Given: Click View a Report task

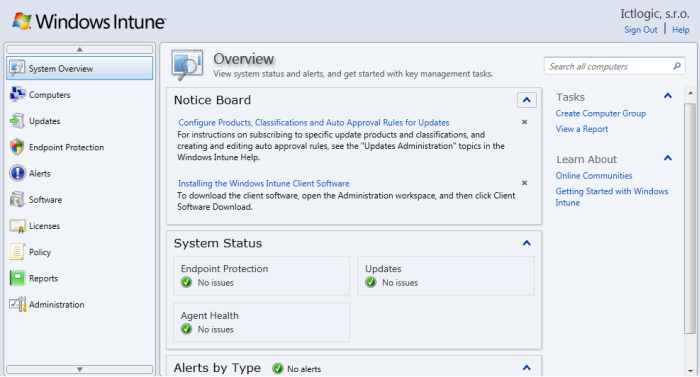Looking at the screenshot, I should tap(582, 129).
